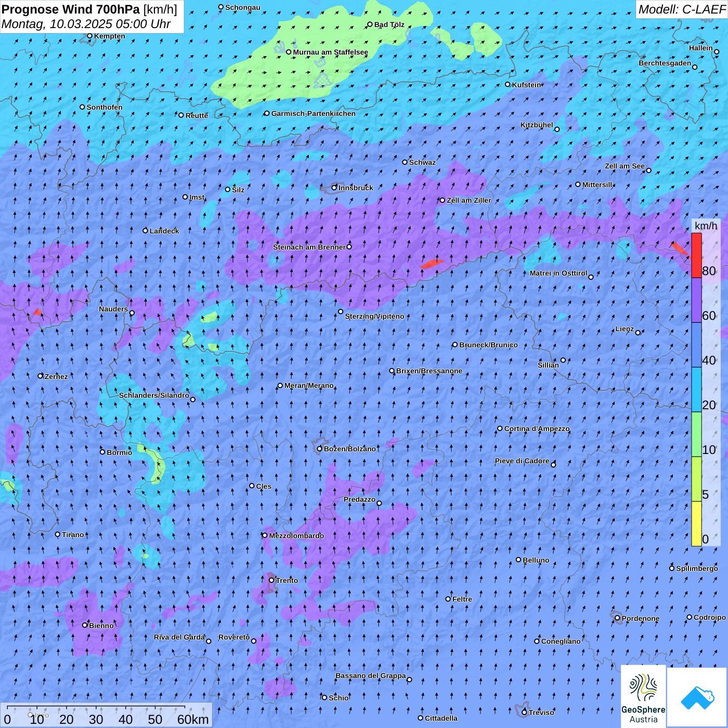Click the Bruneck/Brunico label
The width and height of the screenshot is (728, 728).
pyautogui.click(x=488, y=345)
